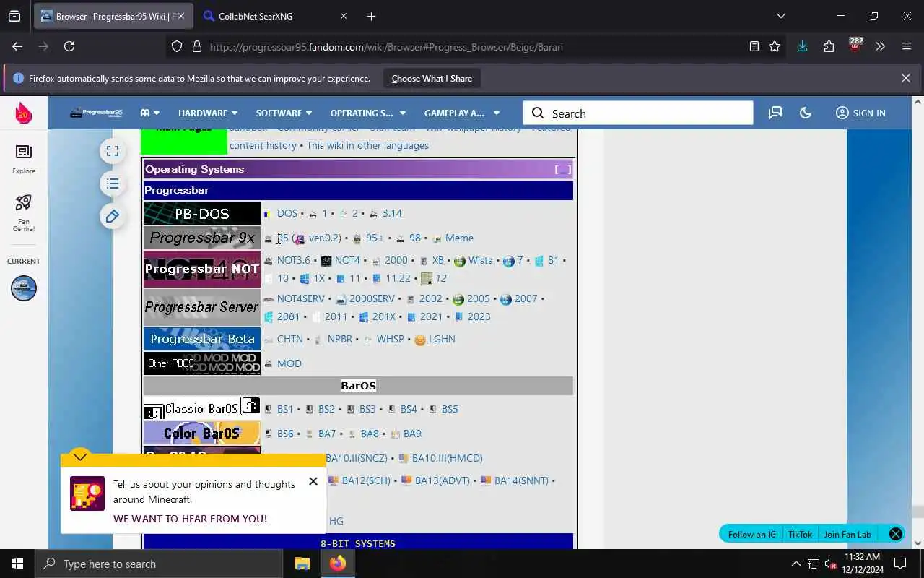Viewport: 924px width, 578px height.
Task: Open This wiki in other languages link
Action: [x=367, y=145]
